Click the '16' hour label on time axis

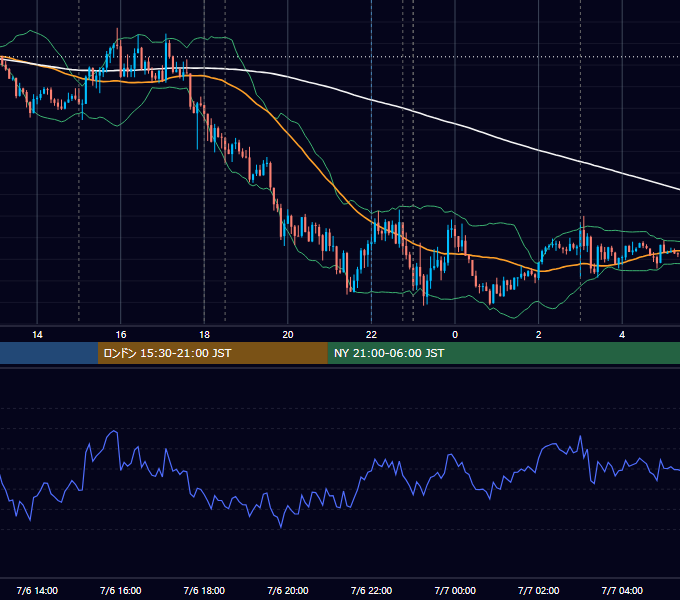pos(121,335)
